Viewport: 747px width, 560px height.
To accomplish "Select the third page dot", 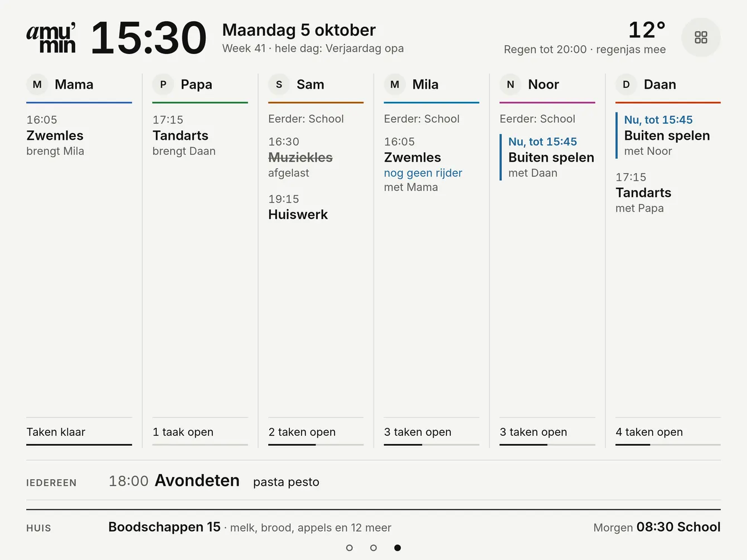I will (x=397, y=548).
